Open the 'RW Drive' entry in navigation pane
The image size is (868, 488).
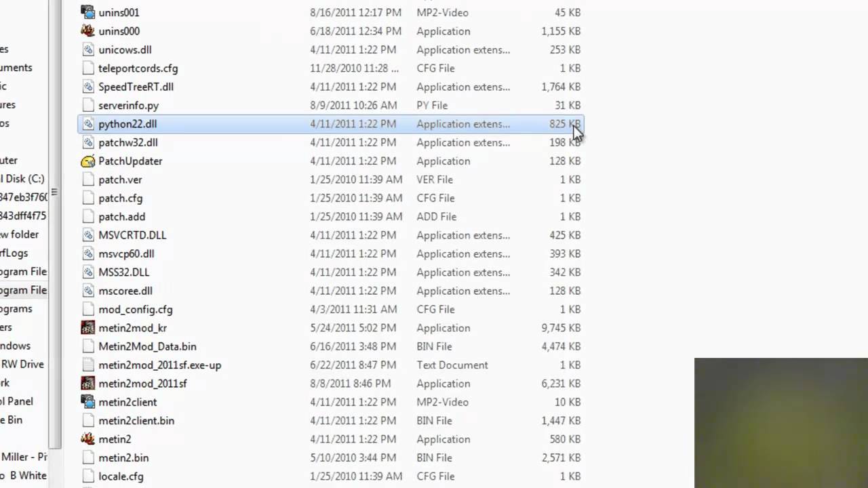click(22, 364)
